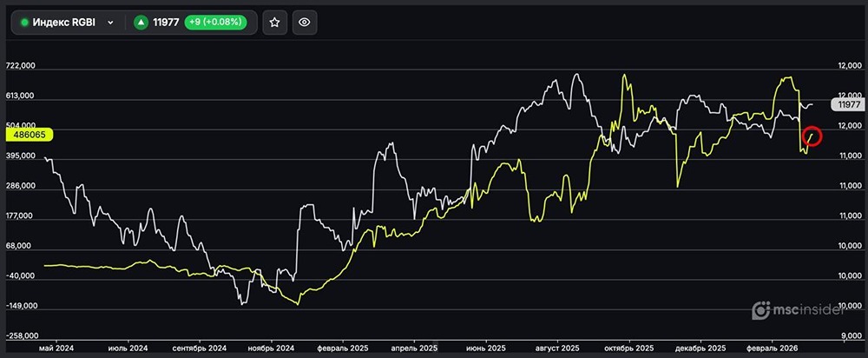
Task: Click июнь 2025 on the time axis
Action: coord(485,347)
